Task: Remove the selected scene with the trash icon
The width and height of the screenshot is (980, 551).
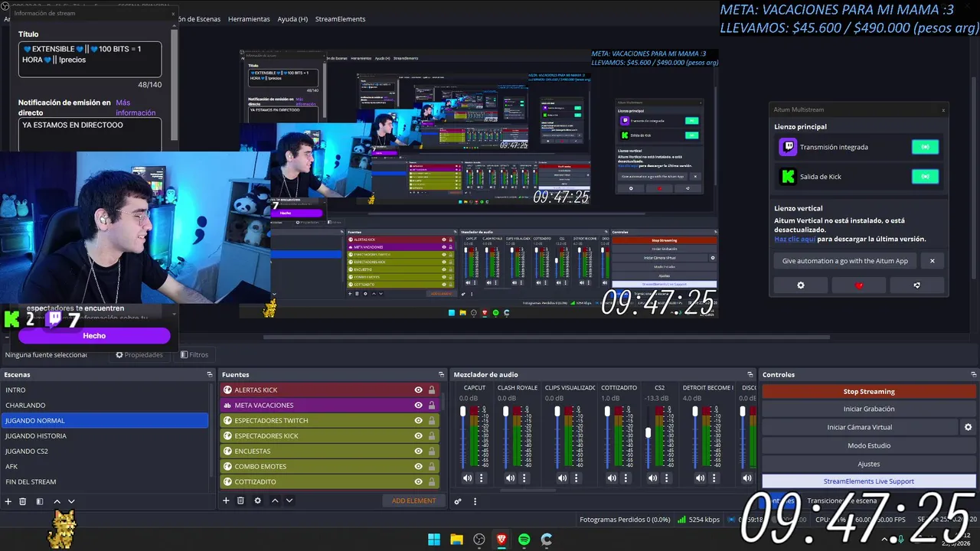Action: 23,501
